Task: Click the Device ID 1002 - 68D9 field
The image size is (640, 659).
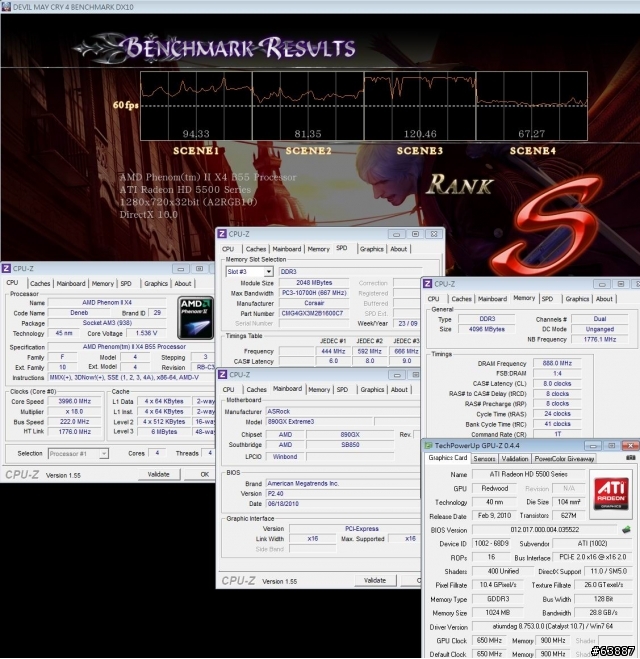Action: tap(491, 543)
